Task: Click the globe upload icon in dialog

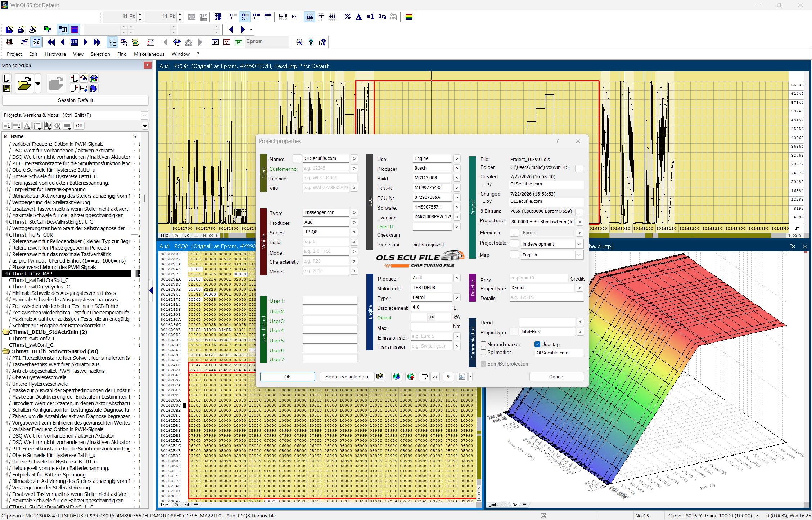Action: pos(411,377)
